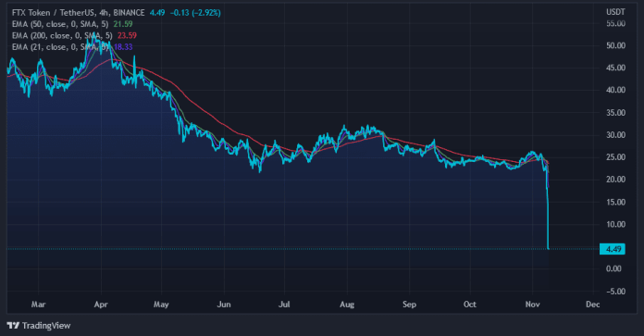Click the Jul label on time axis
The height and width of the screenshot is (336, 644).
tap(284, 305)
